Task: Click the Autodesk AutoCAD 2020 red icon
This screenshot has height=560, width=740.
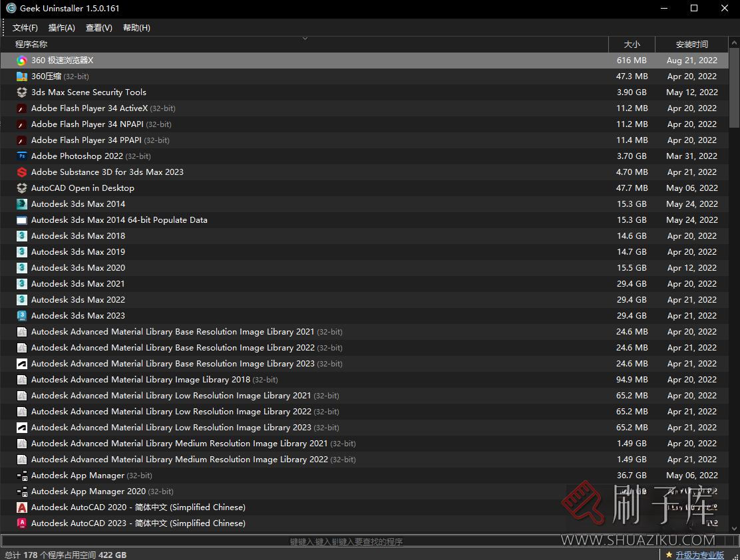Action: point(22,507)
